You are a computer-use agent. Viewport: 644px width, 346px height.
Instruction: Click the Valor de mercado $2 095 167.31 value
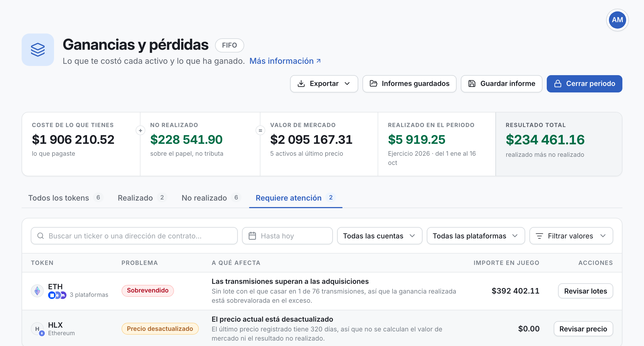pyautogui.click(x=311, y=140)
